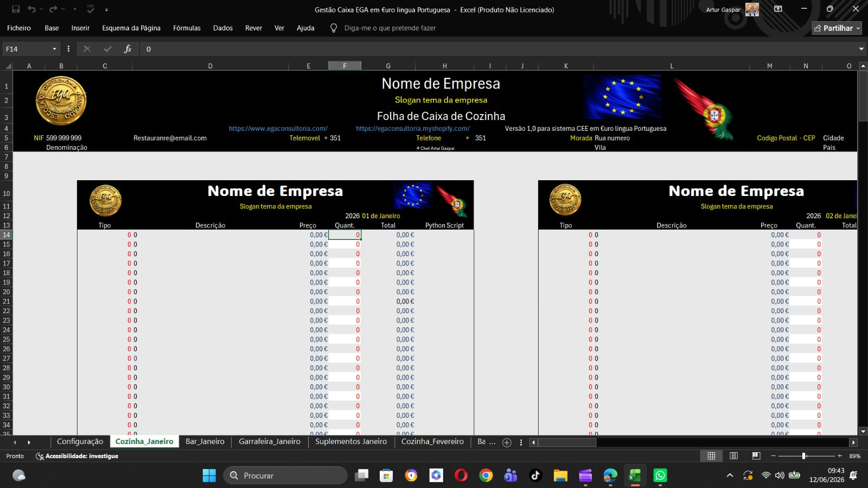The image size is (868, 488).
Task: Click the taskbar Procurar search box
Action: (x=285, y=476)
